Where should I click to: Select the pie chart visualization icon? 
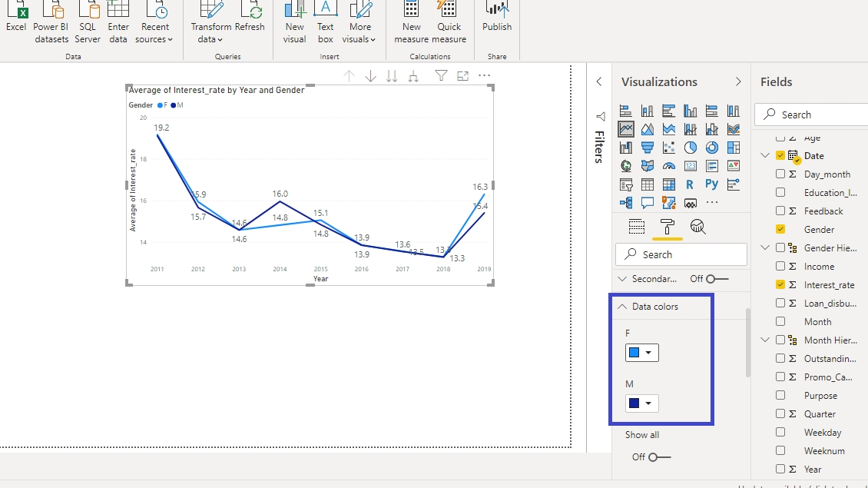[x=690, y=148]
